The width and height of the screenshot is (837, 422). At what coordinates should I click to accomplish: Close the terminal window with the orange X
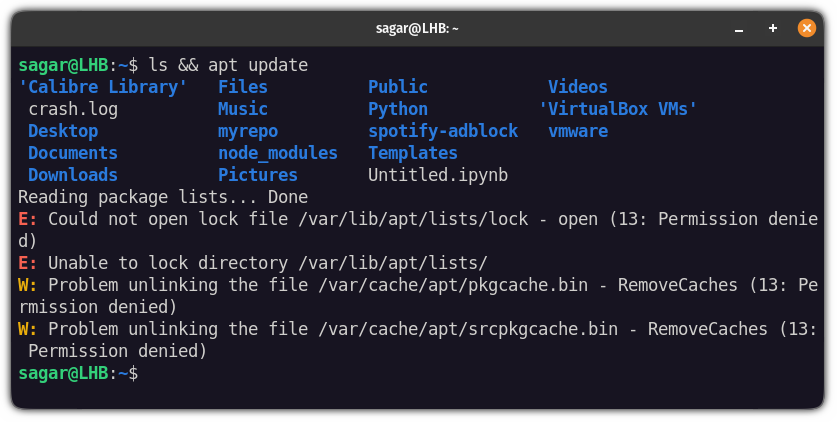pos(806,29)
